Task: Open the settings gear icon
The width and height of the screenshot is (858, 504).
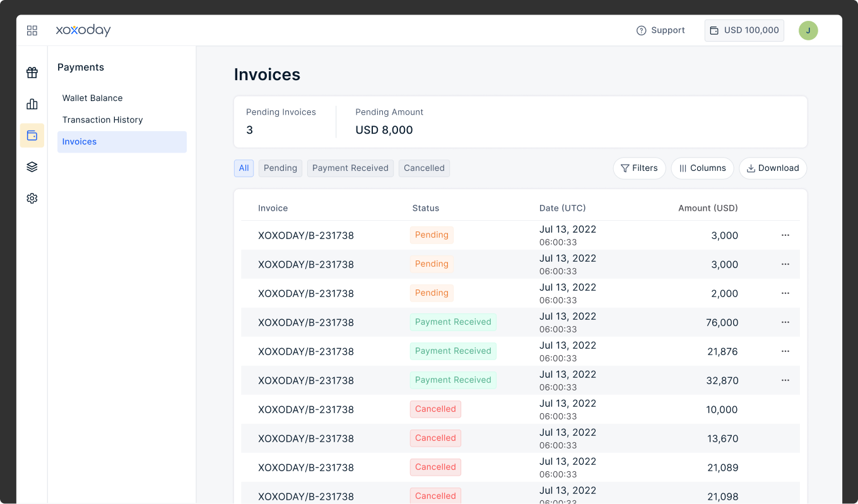Action: 32,198
